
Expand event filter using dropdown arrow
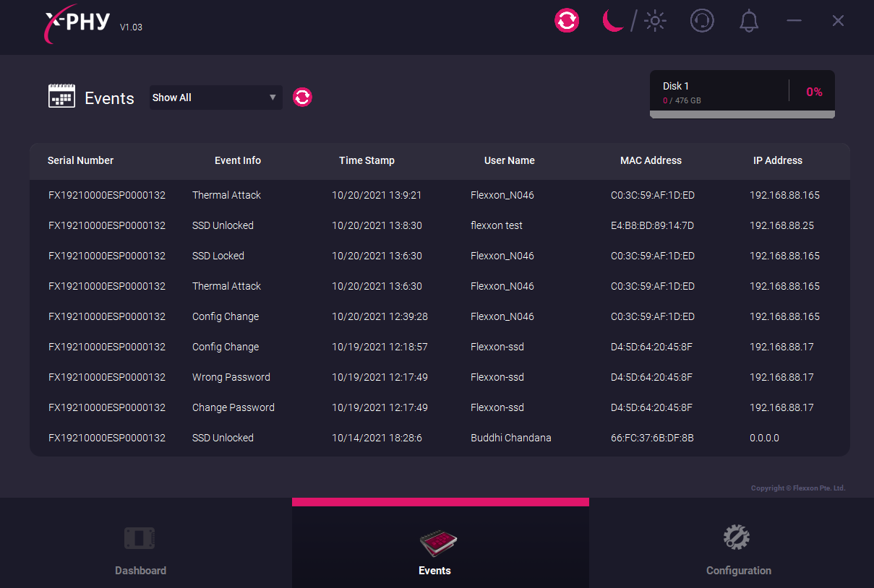[x=273, y=98]
